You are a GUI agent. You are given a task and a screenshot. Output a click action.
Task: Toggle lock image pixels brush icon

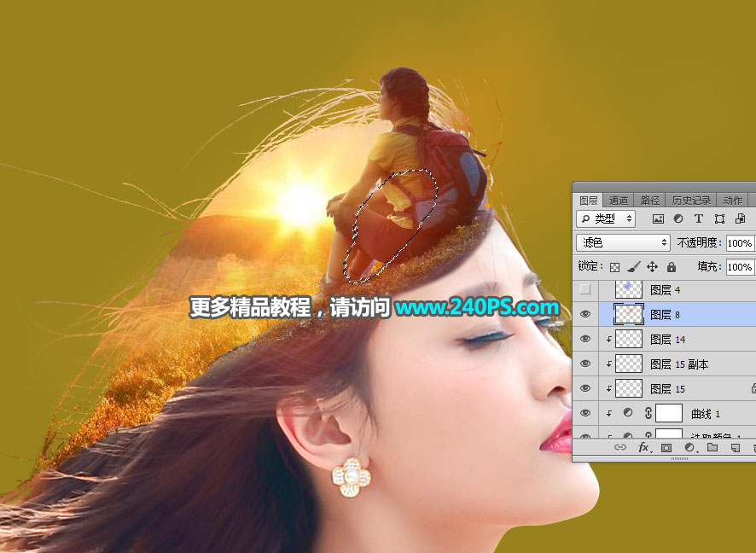coord(633,266)
